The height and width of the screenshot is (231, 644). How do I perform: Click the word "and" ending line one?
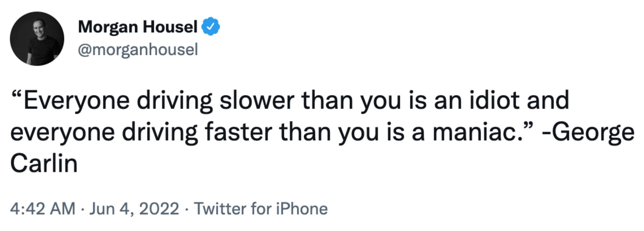(548, 100)
